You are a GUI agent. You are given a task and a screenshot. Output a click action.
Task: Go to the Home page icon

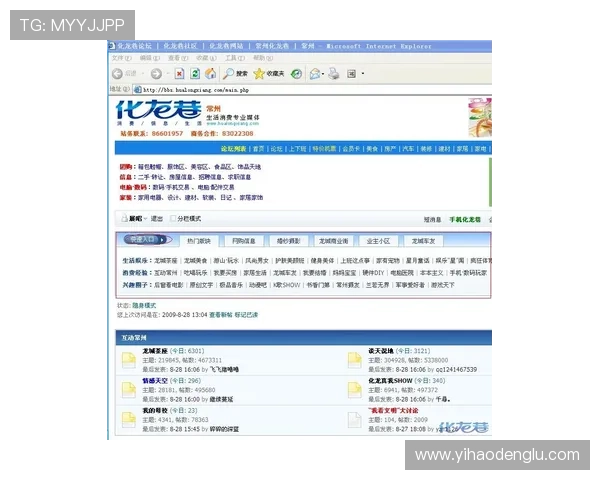coord(210,73)
